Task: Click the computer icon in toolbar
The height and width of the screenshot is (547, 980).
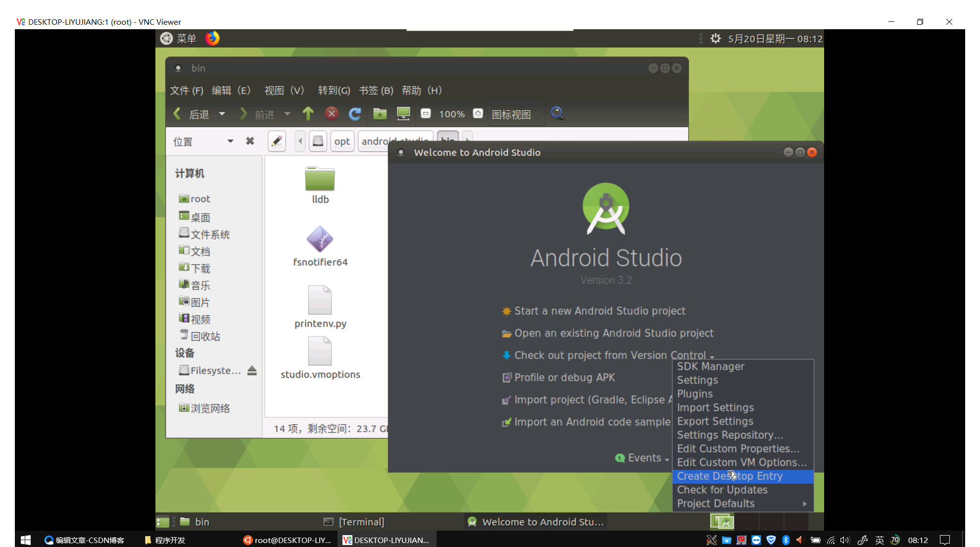Action: coord(403,114)
